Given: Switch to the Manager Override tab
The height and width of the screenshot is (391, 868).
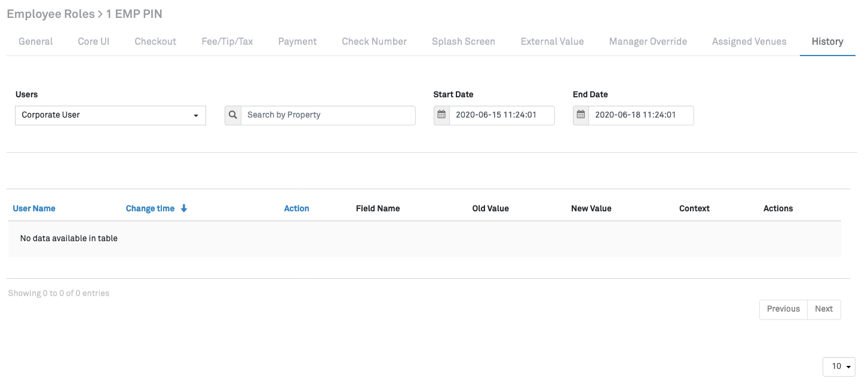Looking at the screenshot, I should [648, 42].
